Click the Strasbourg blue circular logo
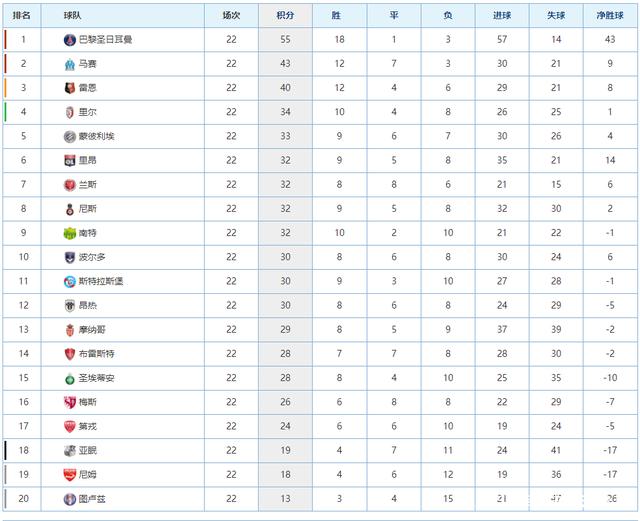 tap(70, 282)
